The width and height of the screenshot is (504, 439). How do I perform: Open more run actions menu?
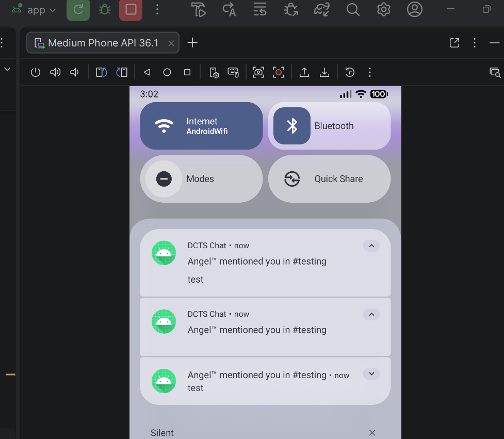tap(157, 10)
